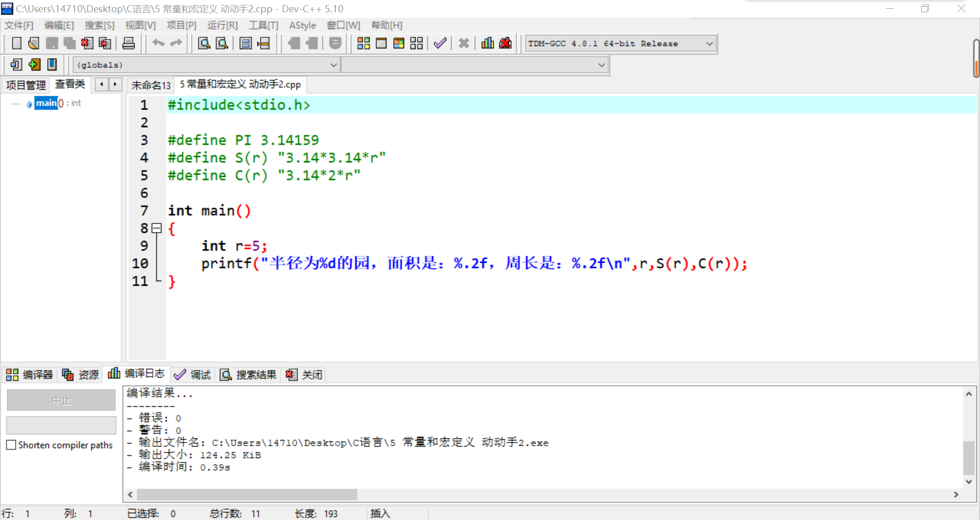980x520 pixels.
Task: Select main() : int in class tree
Action: 58,103
